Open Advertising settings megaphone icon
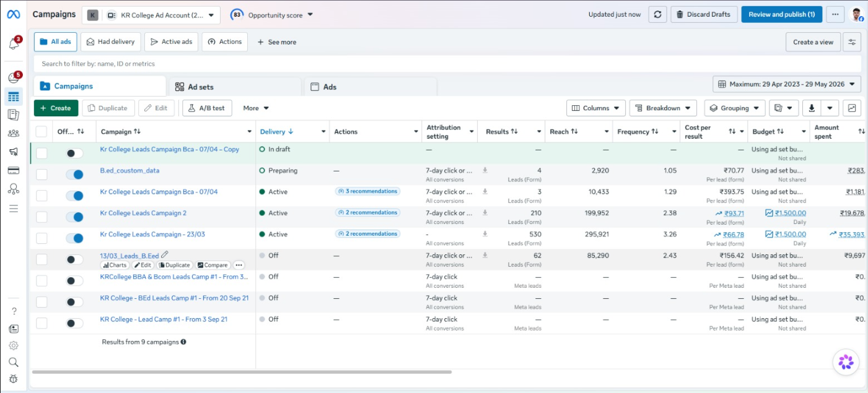The image size is (868, 393). point(14,152)
